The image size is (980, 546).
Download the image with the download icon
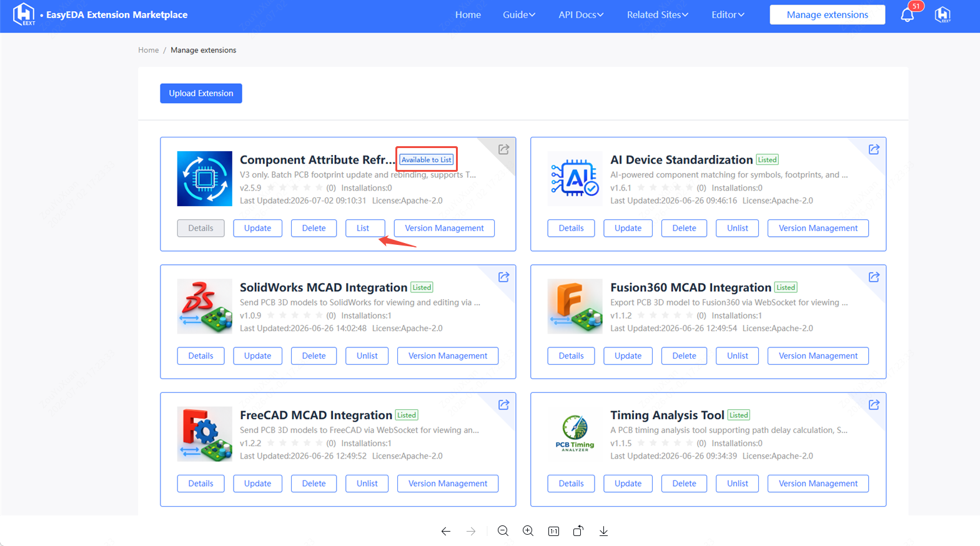[x=603, y=531]
